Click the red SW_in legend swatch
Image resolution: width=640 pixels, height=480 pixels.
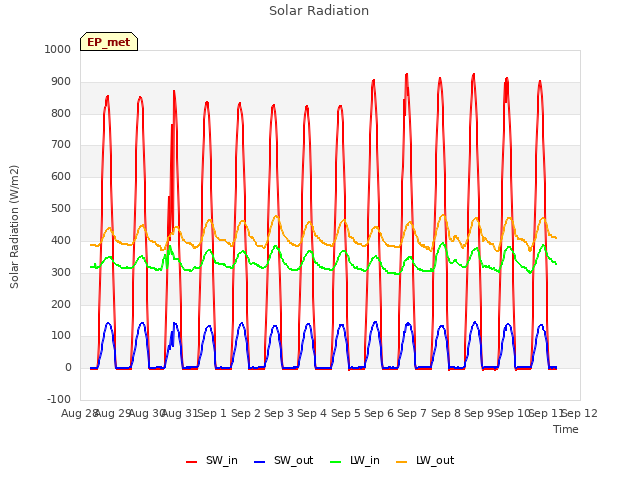[x=191, y=462]
